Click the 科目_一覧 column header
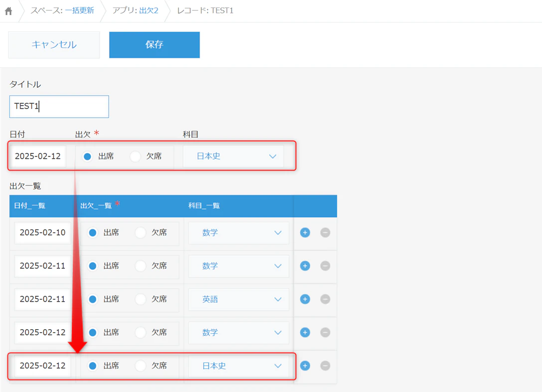Viewport: 542px width, 392px height. tap(204, 206)
